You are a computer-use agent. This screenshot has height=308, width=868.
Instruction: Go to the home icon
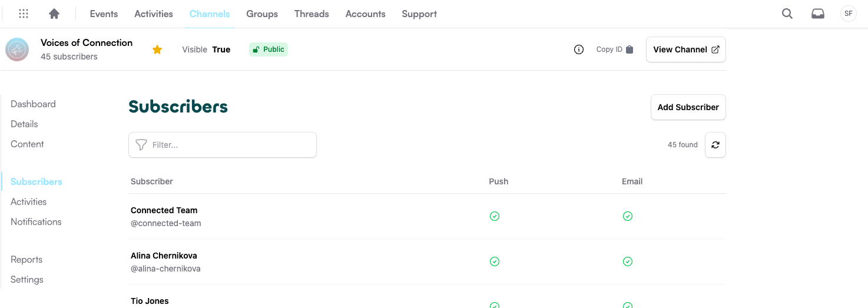pyautogui.click(x=54, y=14)
